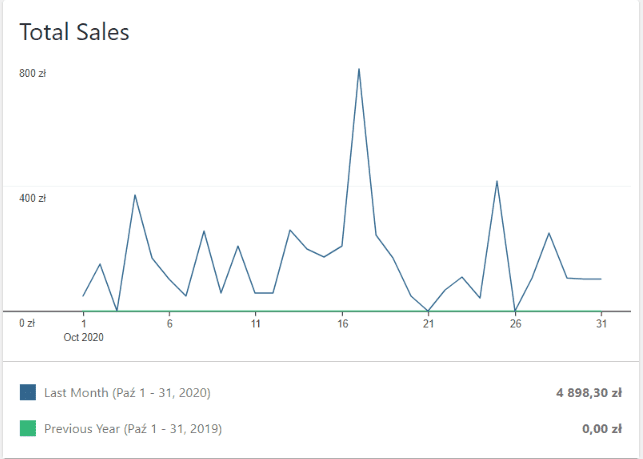Viewport: 643px width, 459px height.
Task: Click the x-axis tick labeled 31
Action: point(600,323)
